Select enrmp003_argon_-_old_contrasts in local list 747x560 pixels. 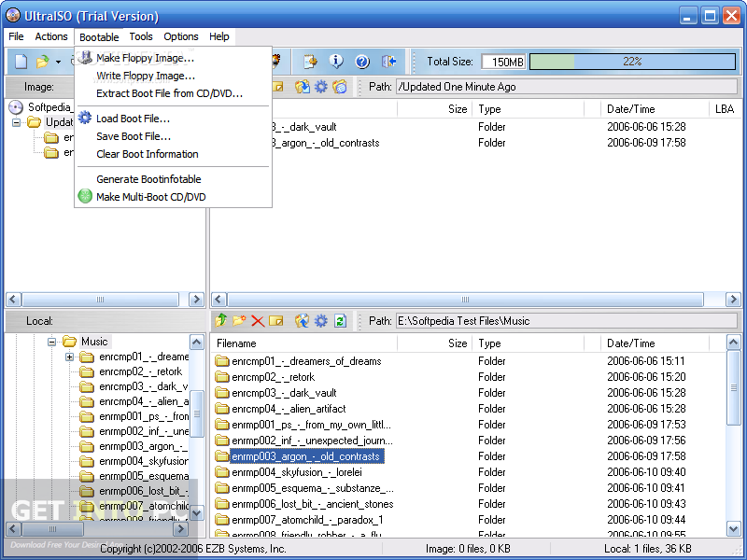307,456
